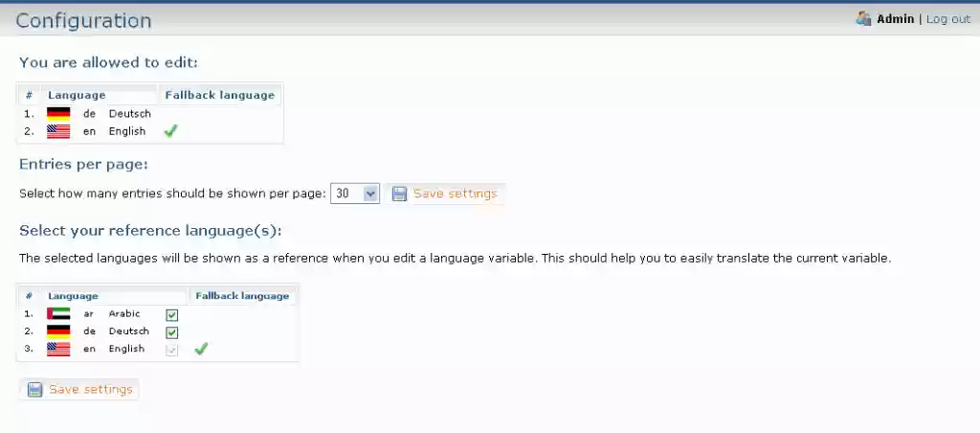Log out of the Admin account
This screenshot has height=433, width=980.
[948, 19]
